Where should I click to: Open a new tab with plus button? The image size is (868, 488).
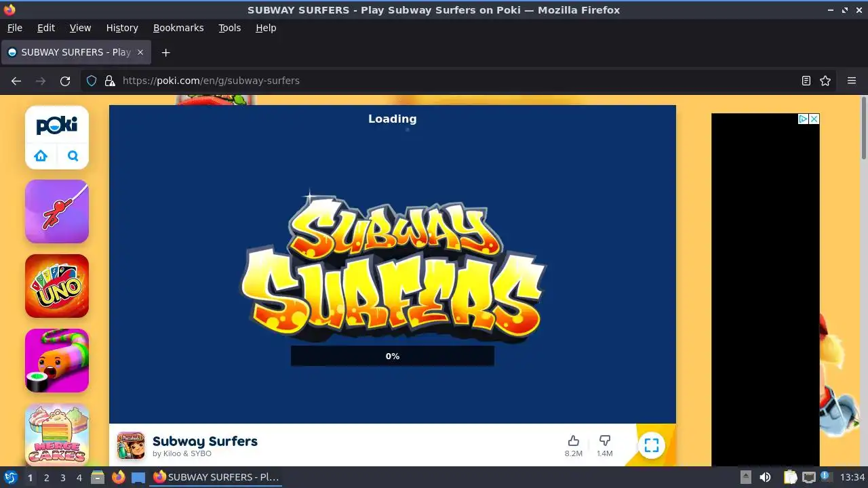(165, 52)
